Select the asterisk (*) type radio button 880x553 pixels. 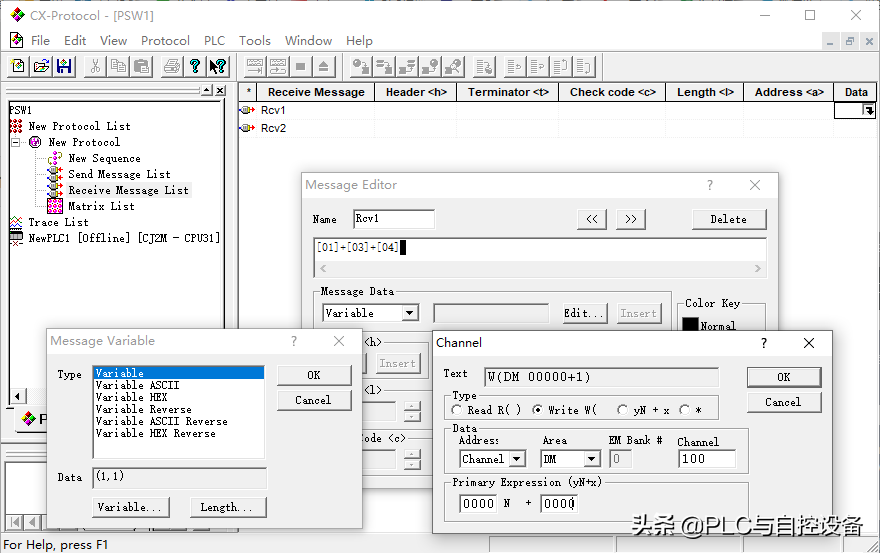click(685, 410)
